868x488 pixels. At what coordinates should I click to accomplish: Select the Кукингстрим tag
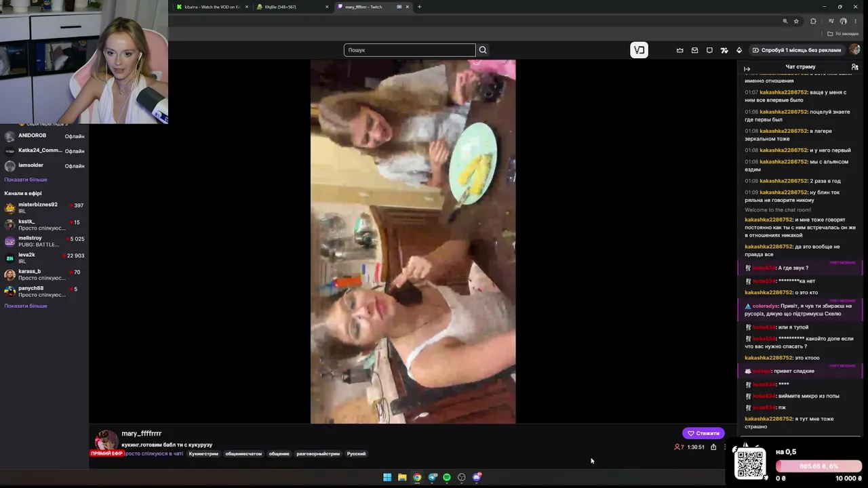click(x=203, y=453)
